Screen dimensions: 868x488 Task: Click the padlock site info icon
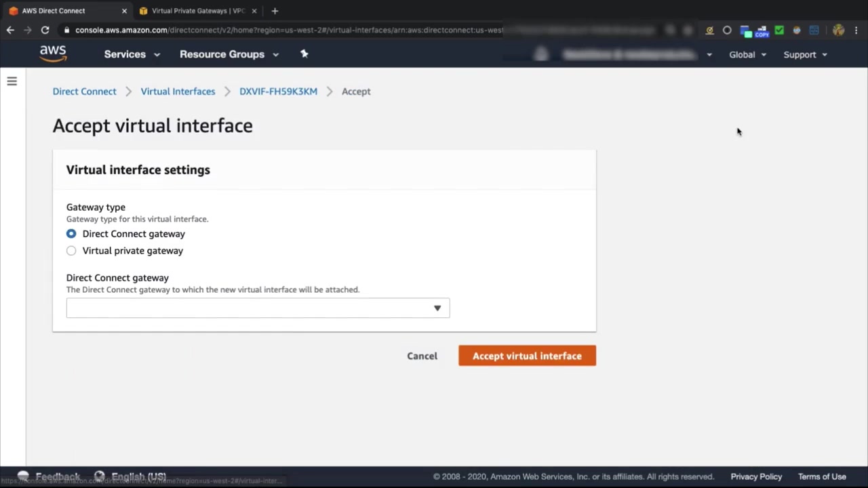[66, 30]
